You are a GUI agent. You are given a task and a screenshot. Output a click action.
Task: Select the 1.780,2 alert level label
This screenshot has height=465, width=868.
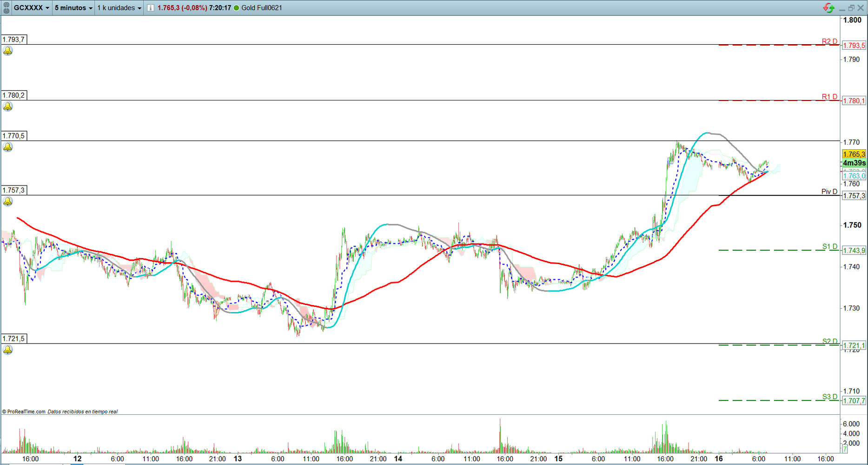tap(14, 95)
